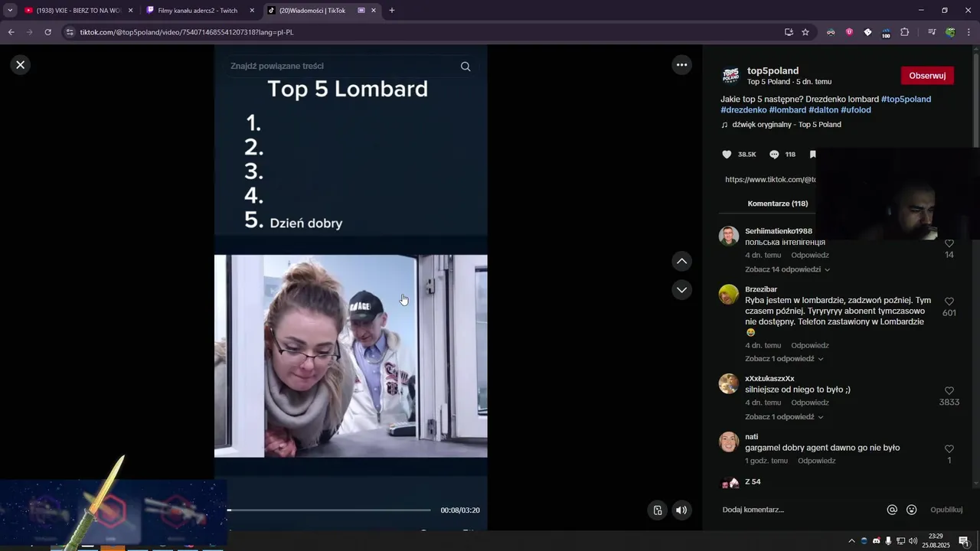Seek along the video progress bar
Viewport: 980px width, 551px height.
coord(329,510)
